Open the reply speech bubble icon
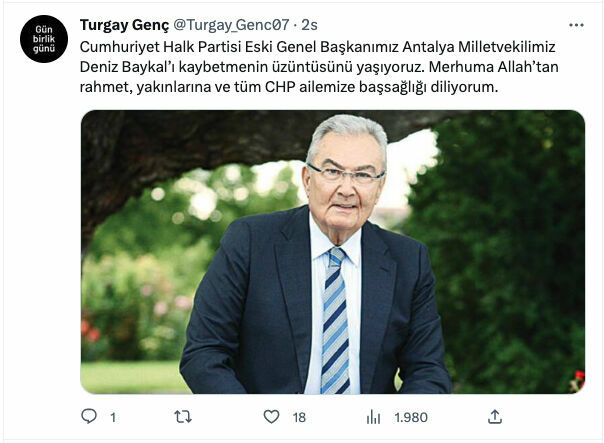Screen dimensions: 604x443 pos(89,416)
